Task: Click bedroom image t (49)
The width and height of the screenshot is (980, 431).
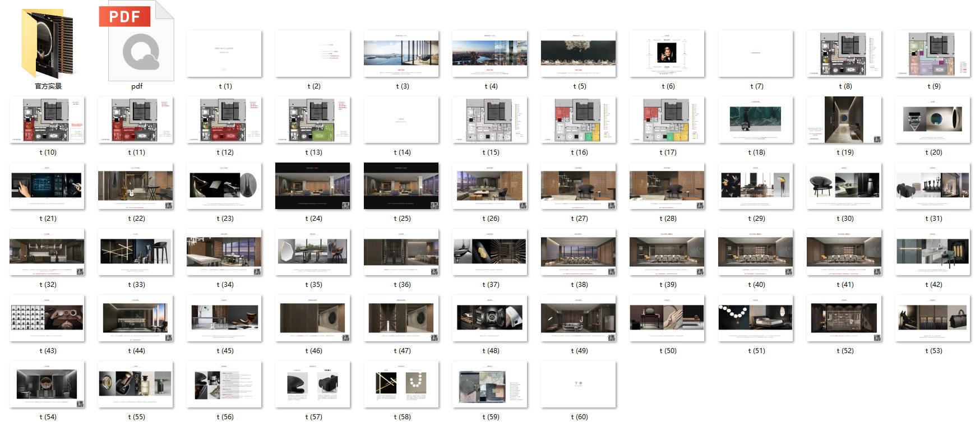Action: tap(579, 318)
